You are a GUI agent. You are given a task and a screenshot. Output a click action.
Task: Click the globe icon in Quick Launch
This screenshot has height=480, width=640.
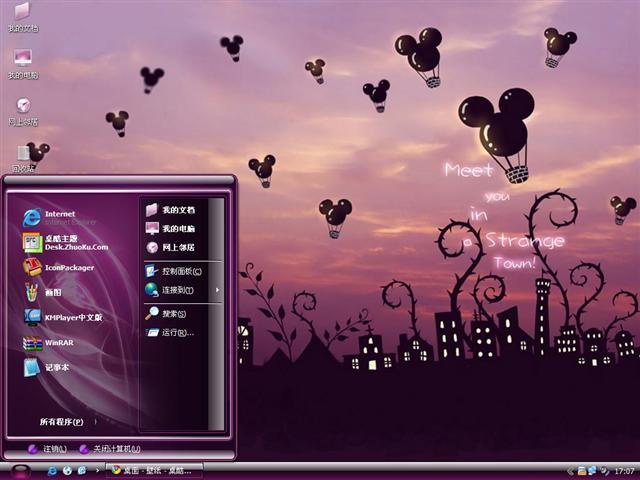[x=67, y=471]
